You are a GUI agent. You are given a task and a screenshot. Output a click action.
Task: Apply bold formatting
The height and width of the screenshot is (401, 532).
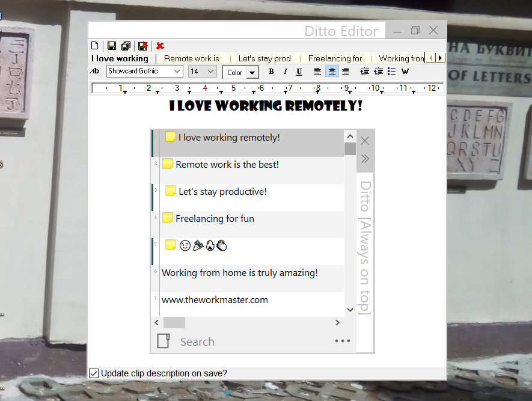(271, 72)
